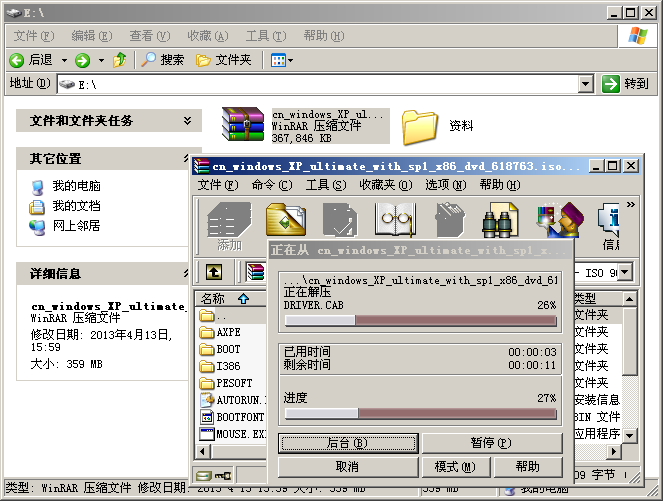Open Explorer 收藏(A) menu

(208, 36)
